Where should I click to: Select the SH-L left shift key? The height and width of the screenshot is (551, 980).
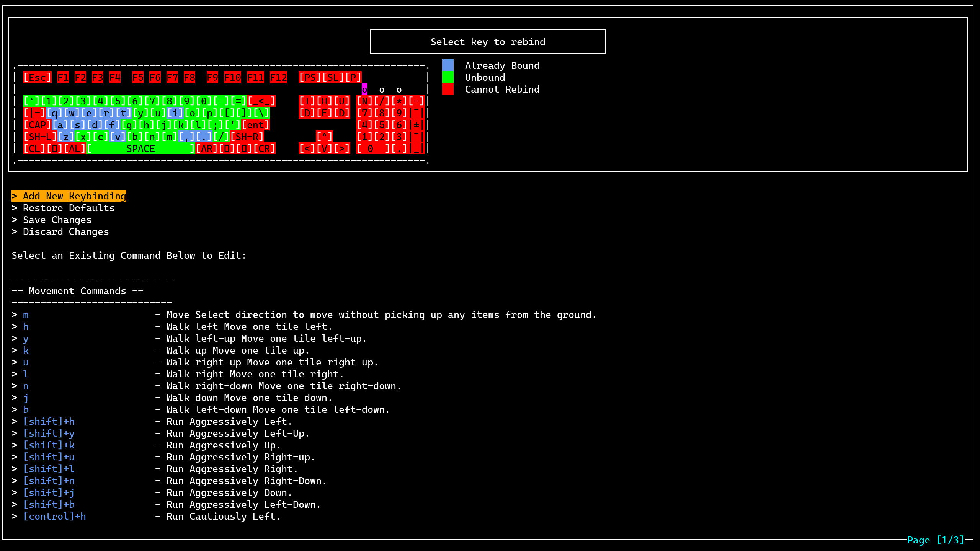point(39,136)
